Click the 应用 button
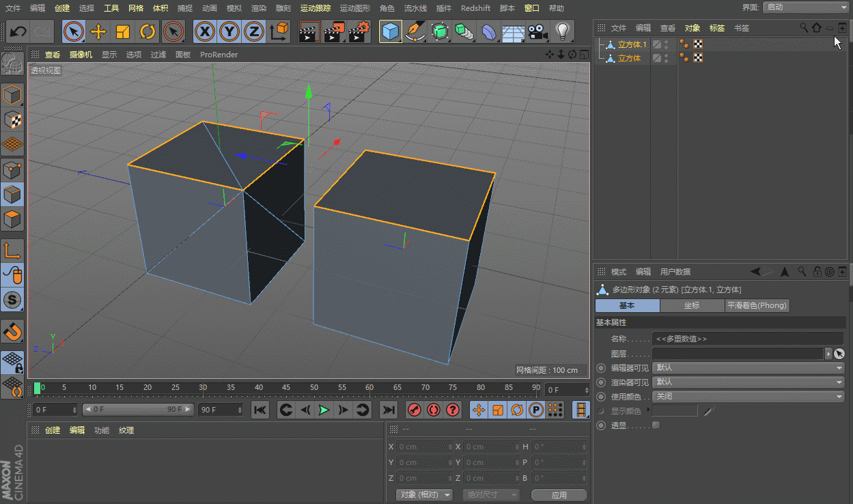 pos(559,494)
